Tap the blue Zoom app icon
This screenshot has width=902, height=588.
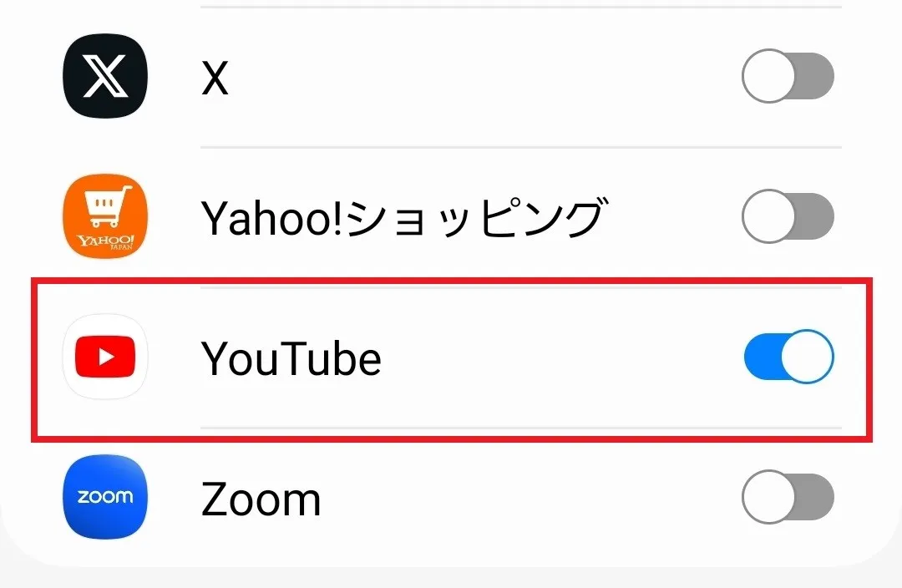(x=105, y=497)
